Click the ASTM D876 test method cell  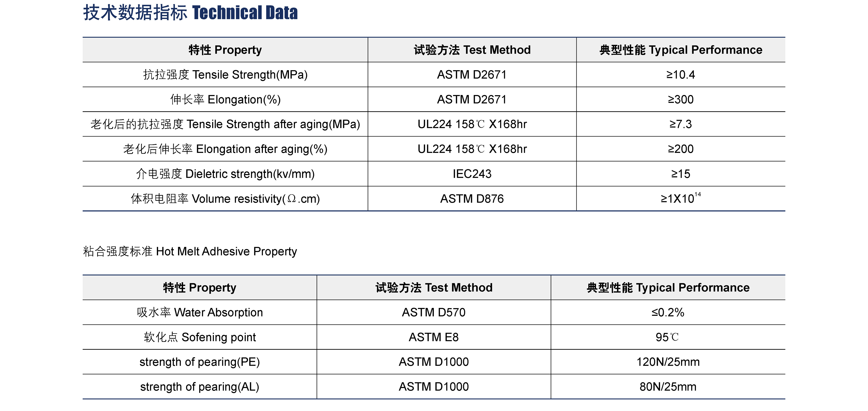[x=472, y=199]
